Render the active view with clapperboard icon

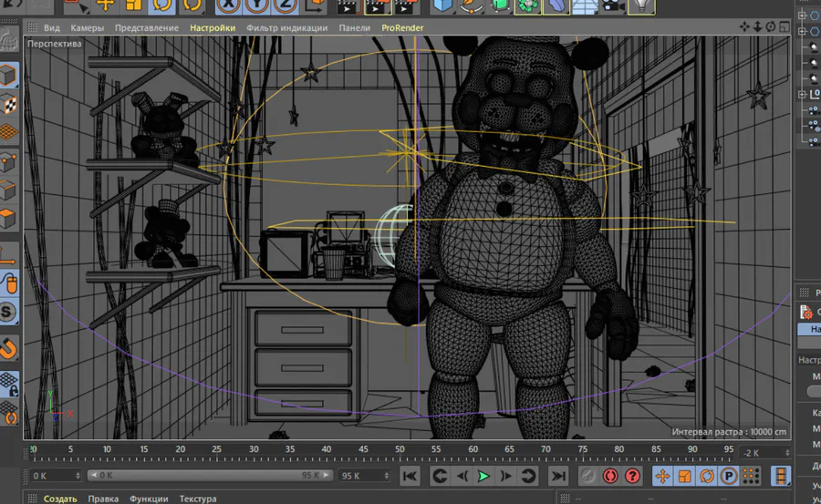click(348, 6)
